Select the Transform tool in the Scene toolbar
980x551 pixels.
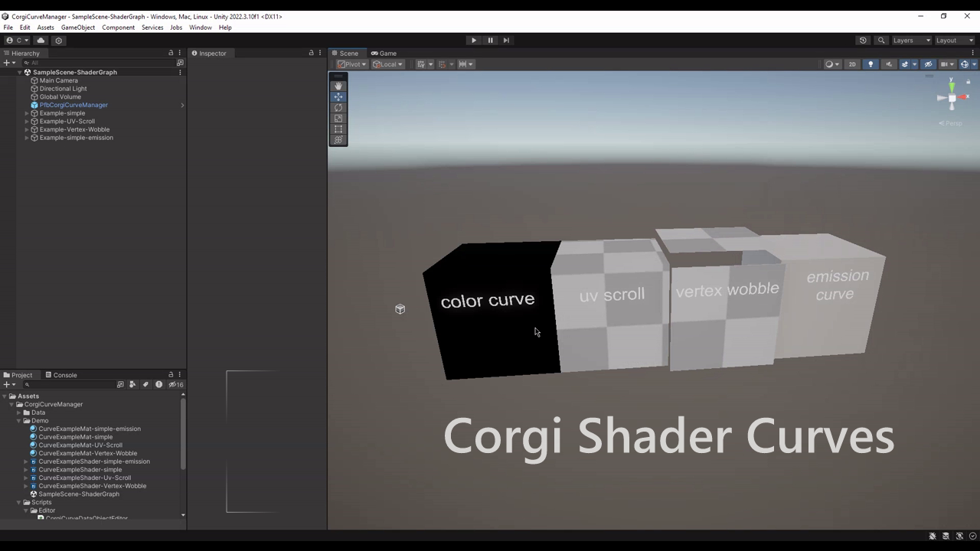[338, 140]
